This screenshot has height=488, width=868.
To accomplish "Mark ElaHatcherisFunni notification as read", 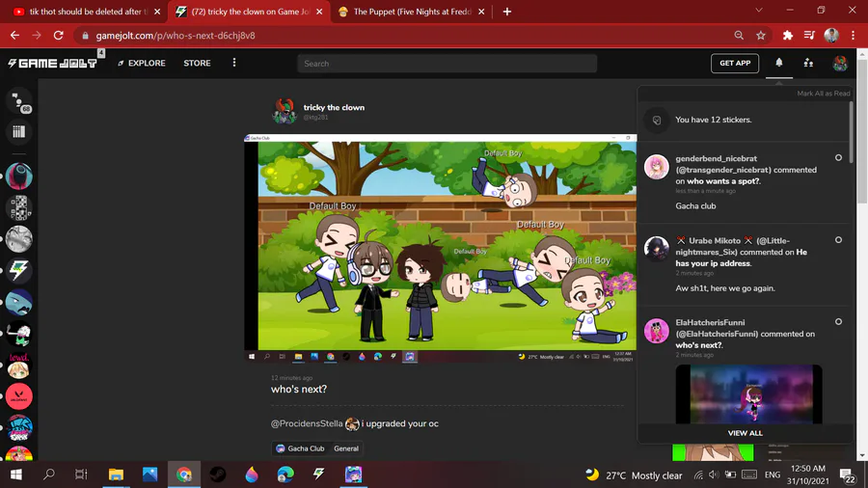I will (x=838, y=322).
